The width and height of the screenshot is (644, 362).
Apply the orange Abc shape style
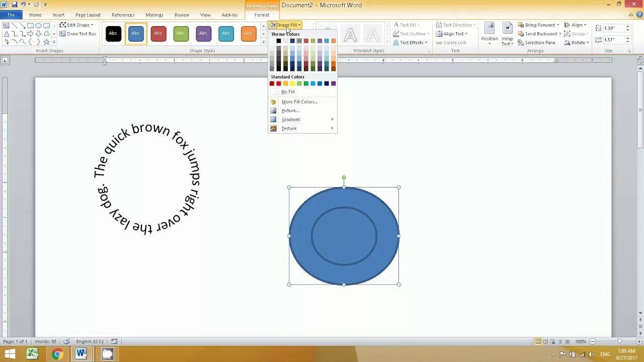coord(249,33)
